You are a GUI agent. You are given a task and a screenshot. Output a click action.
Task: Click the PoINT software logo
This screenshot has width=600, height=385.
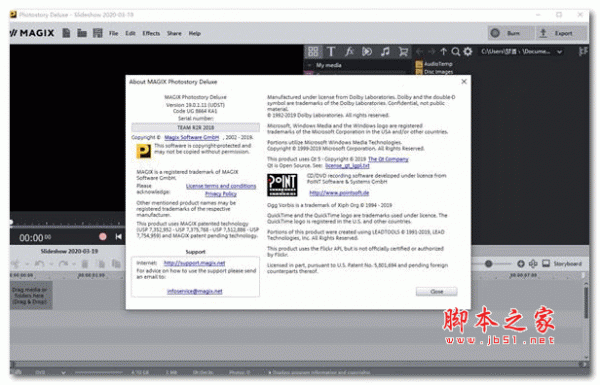pos(282,185)
